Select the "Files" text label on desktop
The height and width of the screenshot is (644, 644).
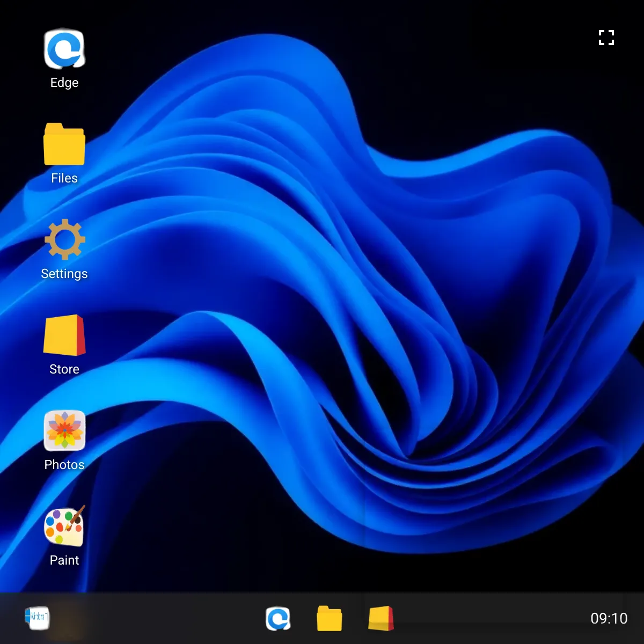(x=64, y=178)
